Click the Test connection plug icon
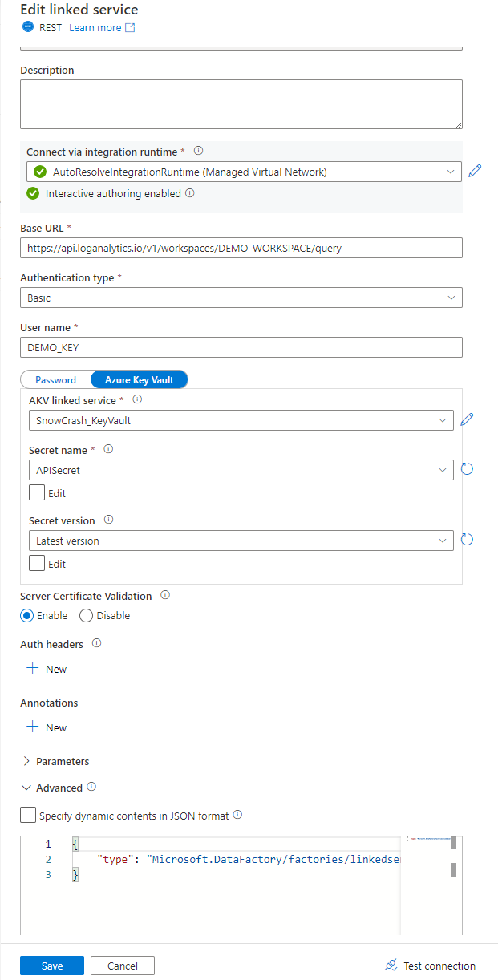This screenshot has height=980, width=498. point(391,966)
